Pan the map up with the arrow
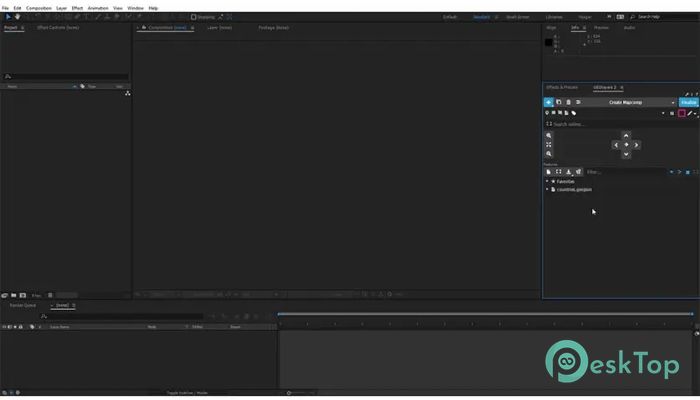The height and width of the screenshot is (400, 700). (626, 135)
